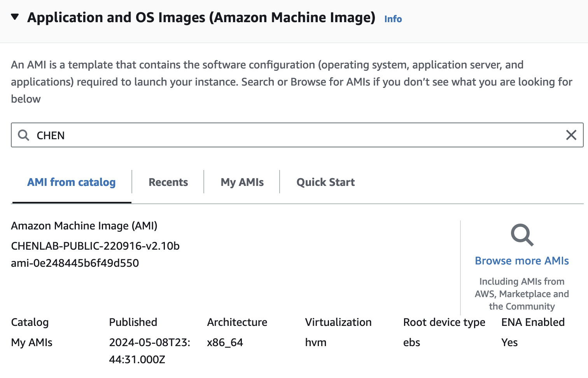Click the Application and OS Images heading text
The width and height of the screenshot is (588, 378).
(x=201, y=17)
